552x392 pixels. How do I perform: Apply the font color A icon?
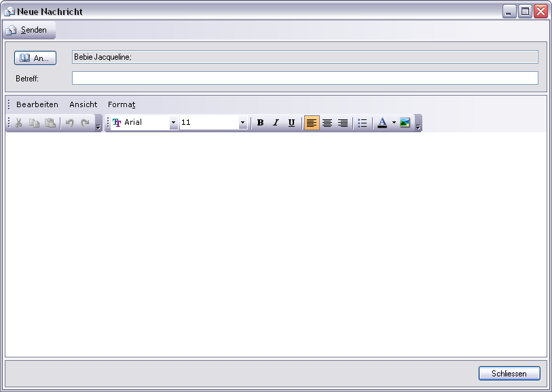[x=382, y=123]
